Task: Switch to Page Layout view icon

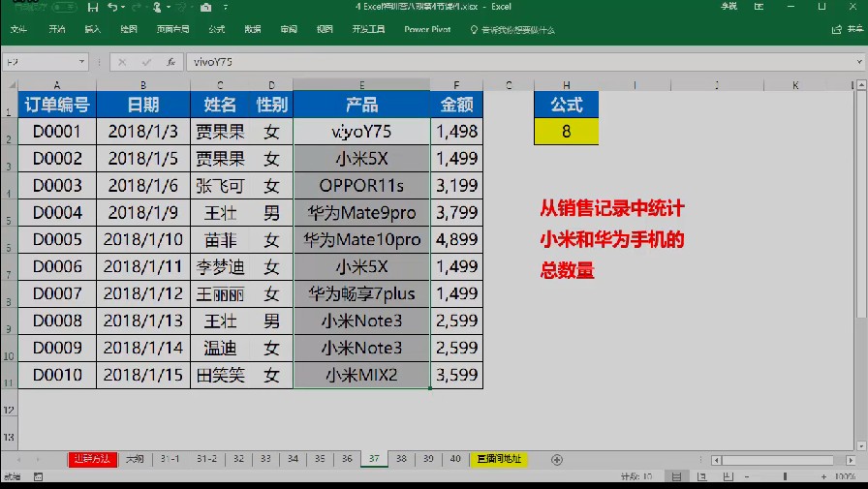Action: [x=702, y=476]
